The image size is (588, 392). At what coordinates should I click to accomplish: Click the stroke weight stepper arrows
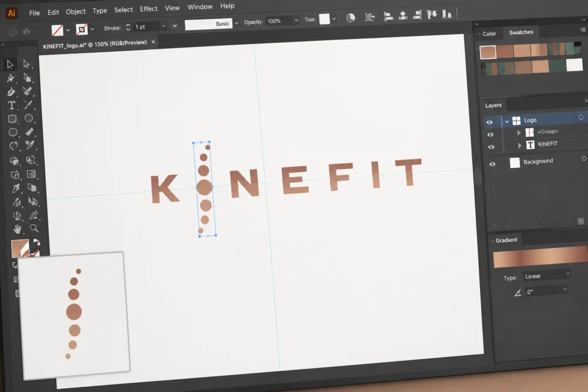(x=128, y=27)
